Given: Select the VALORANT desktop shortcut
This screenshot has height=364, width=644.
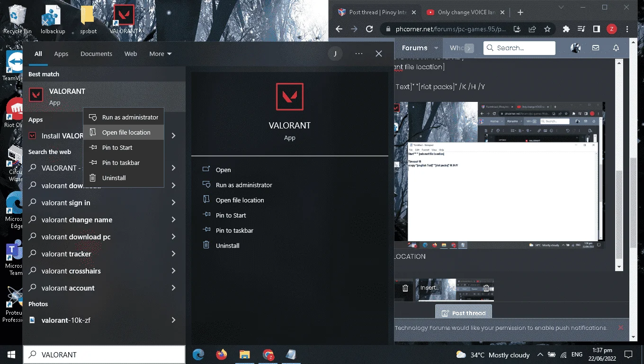Looking at the screenshot, I should pyautogui.click(x=124, y=19).
